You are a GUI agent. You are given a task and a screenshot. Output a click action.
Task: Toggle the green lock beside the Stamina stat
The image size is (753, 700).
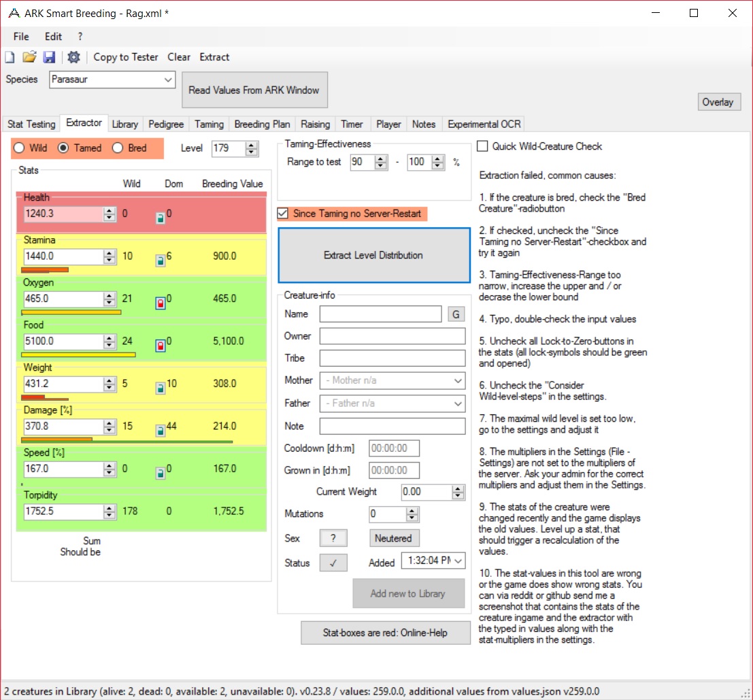(161, 261)
